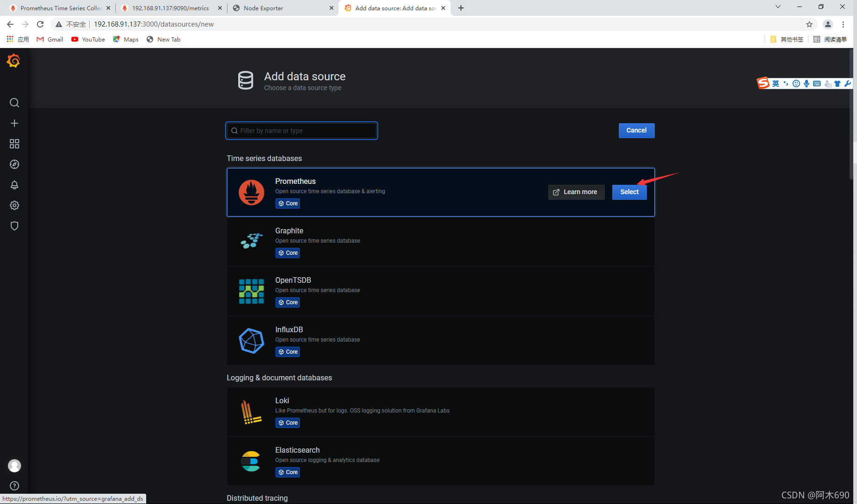Open the search icon in sidebar
The image size is (857, 504).
point(14,103)
